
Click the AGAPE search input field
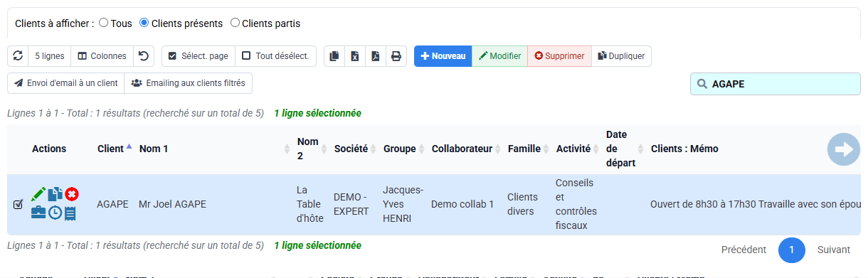click(x=775, y=84)
